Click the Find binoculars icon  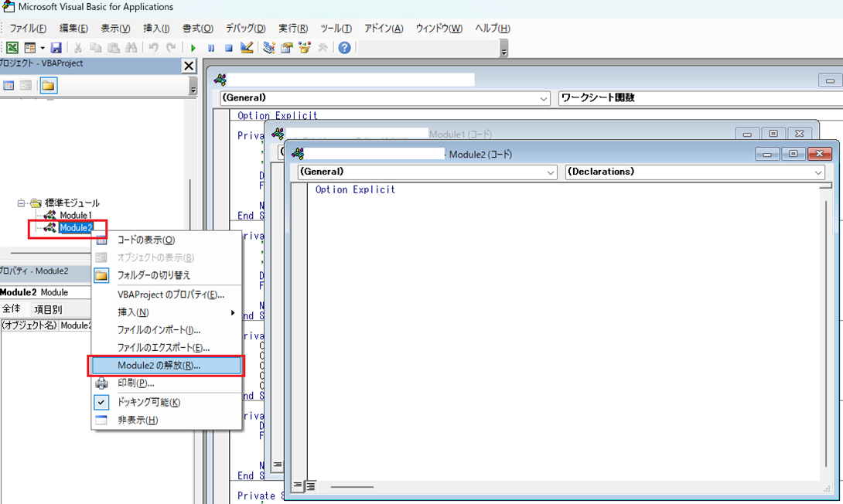click(131, 48)
